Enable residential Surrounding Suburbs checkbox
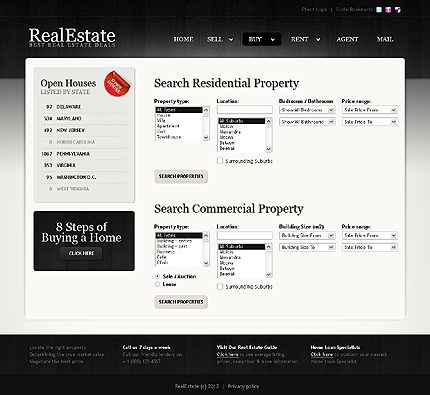The width and height of the screenshot is (430, 395). [x=220, y=161]
